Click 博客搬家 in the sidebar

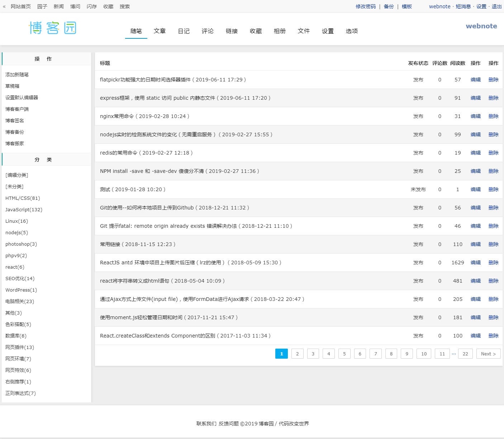tap(15, 143)
